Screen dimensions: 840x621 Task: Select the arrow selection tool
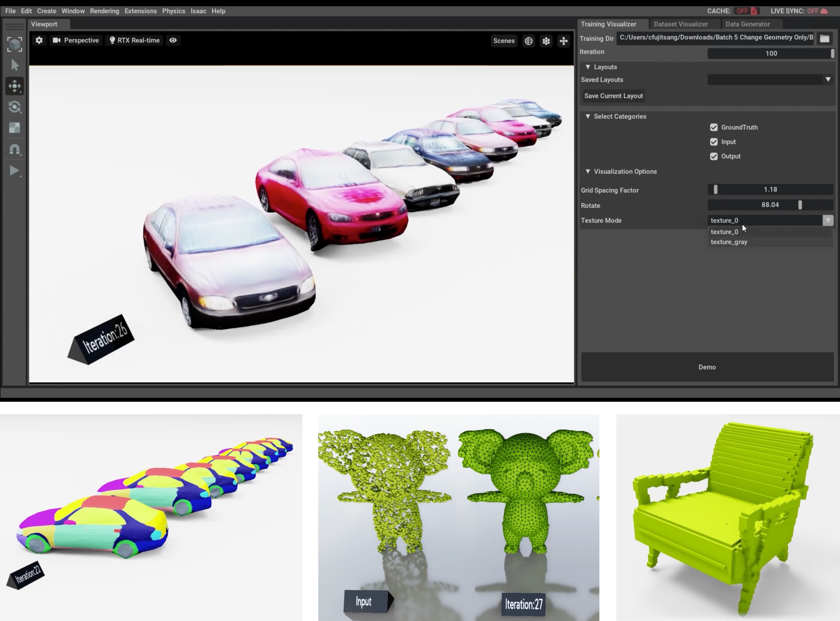tap(15, 65)
